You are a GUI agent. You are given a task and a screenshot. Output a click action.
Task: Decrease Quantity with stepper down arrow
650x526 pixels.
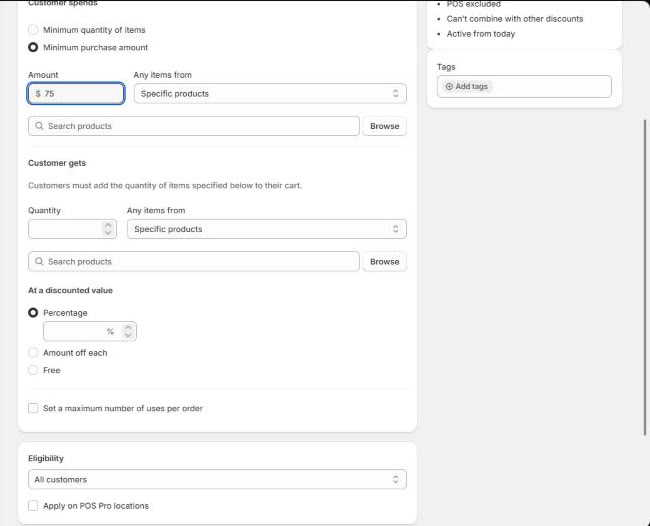(108, 233)
